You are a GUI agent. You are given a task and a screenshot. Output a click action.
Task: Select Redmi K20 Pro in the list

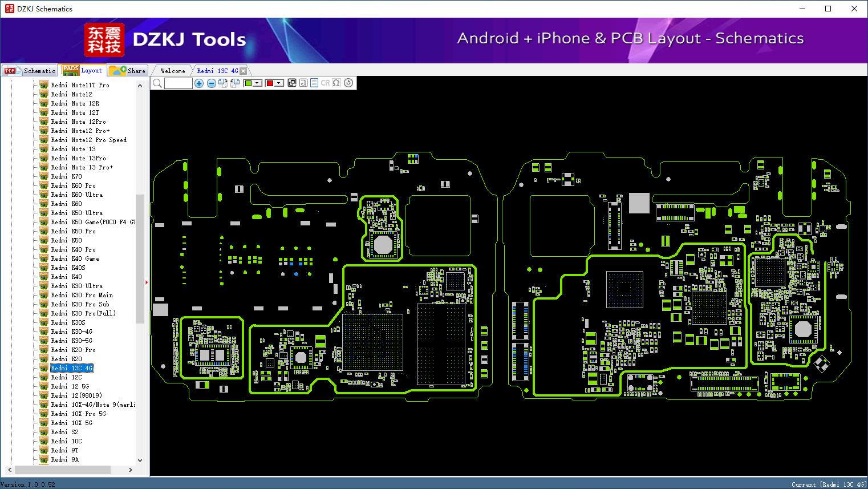[x=73, y=350]
